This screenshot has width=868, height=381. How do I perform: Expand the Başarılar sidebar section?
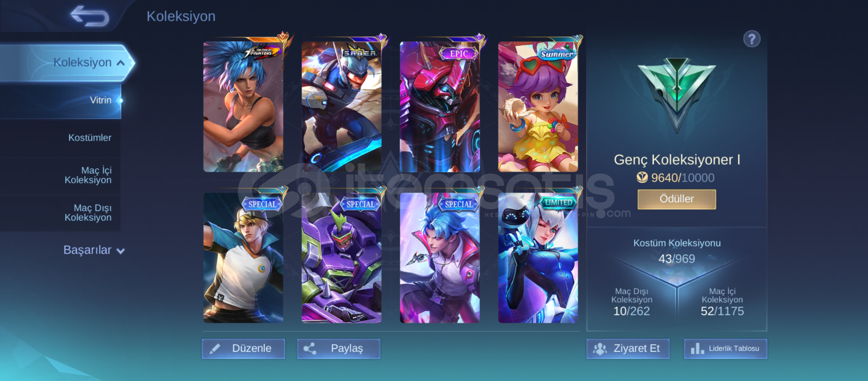(94, 250)
